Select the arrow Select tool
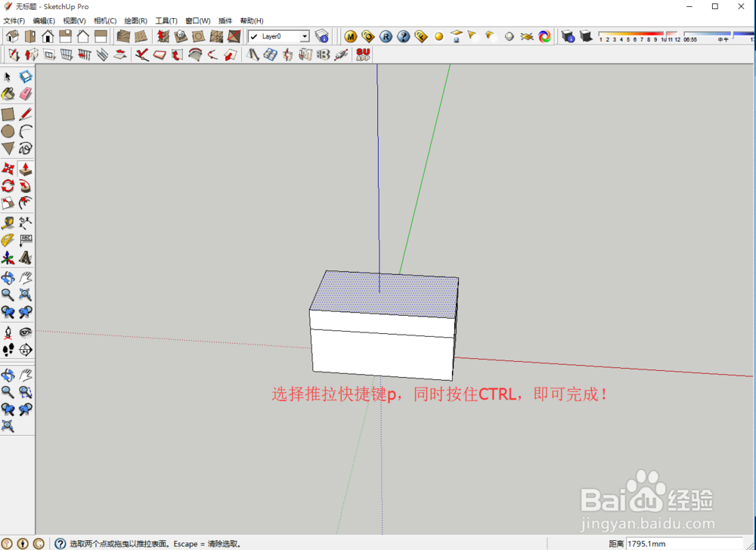The width and height of the screenshot is (756, 550). (8, 77)
